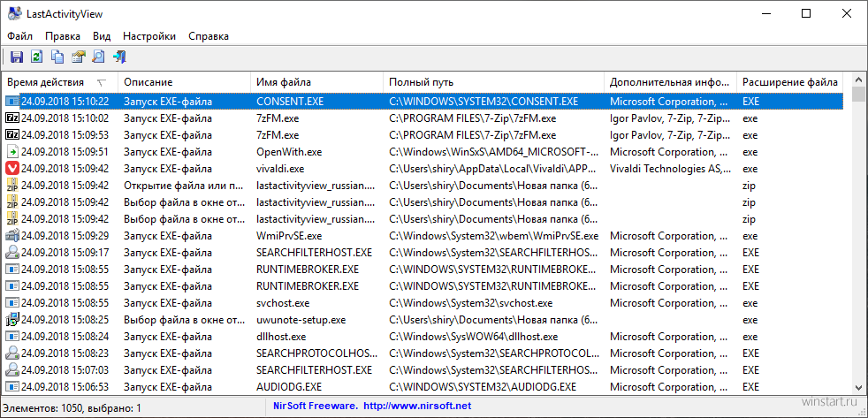Open the Справка menu
The image size is (868, 418).
pos(209,36)
